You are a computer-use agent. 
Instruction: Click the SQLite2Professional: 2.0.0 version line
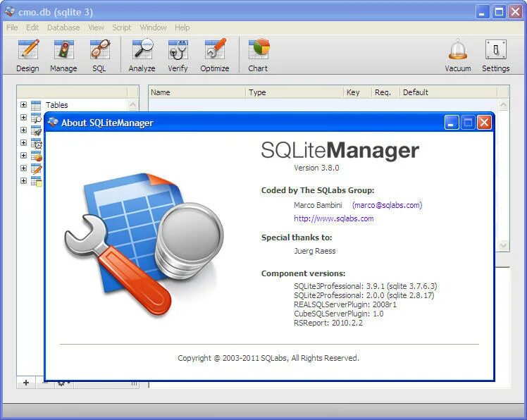click(x=364, y=295)
